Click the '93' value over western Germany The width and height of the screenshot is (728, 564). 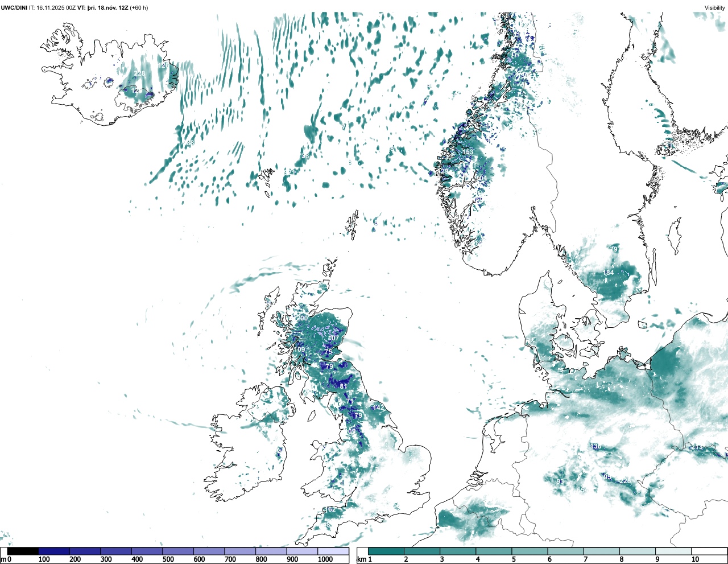click(x=560, y=481)
